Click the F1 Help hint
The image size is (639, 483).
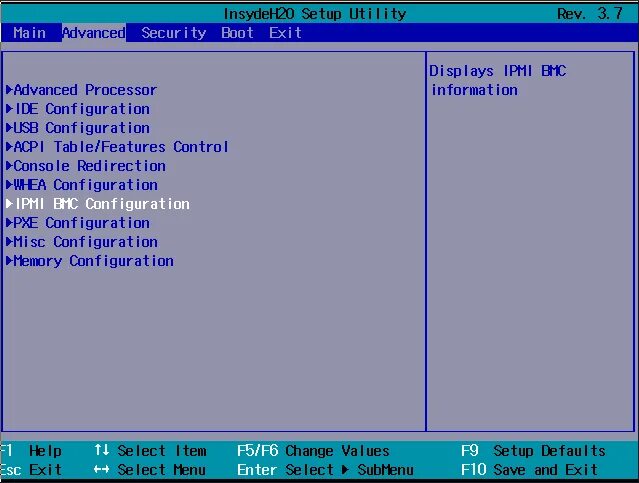click(x=31, y=451)
